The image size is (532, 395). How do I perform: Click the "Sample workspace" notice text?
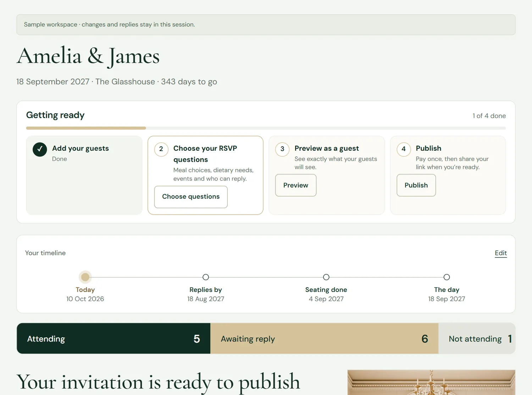(109, 24)
